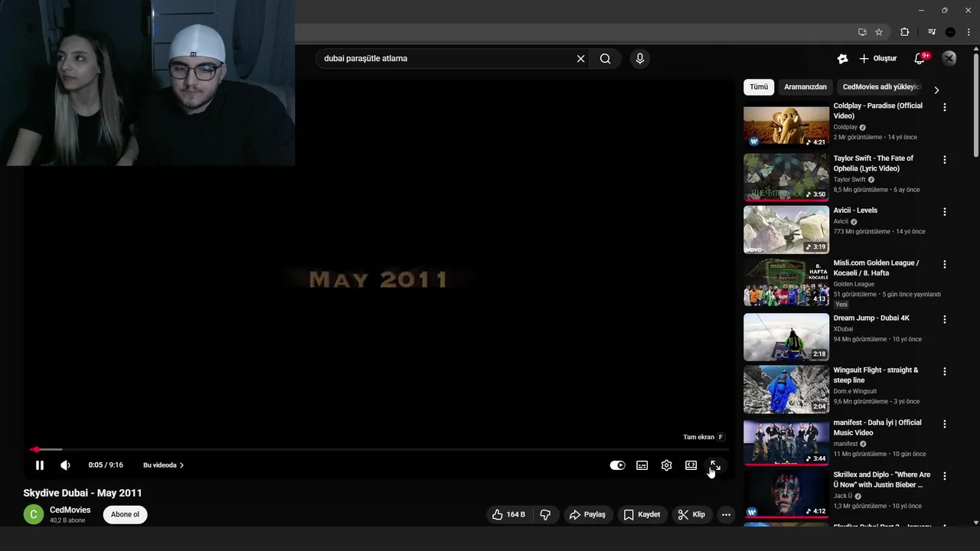Open Misli.com Golden League video title
Viewport: 980px width, 551px height.
point(876,268)
